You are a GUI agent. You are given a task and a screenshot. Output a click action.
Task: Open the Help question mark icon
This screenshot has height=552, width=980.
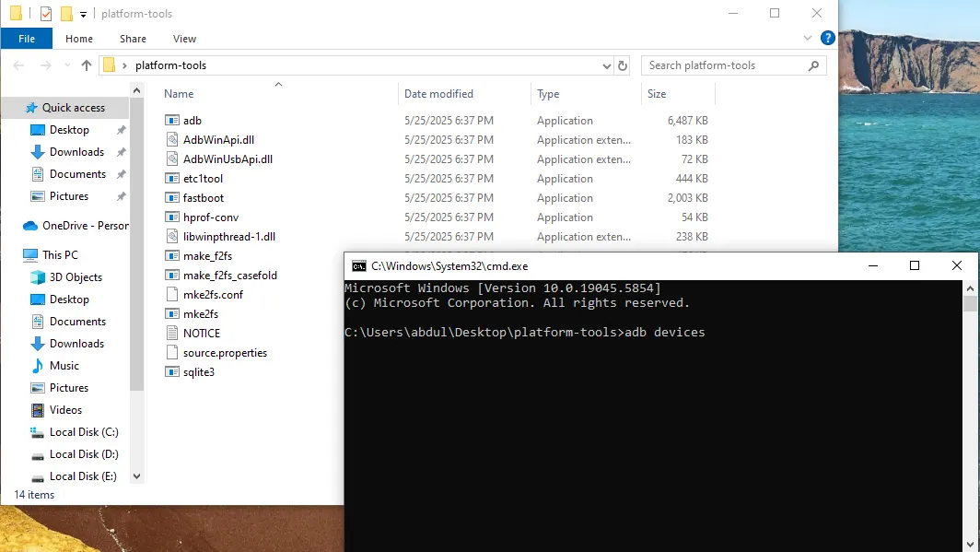pyautogui.click(x=827, y=38)
